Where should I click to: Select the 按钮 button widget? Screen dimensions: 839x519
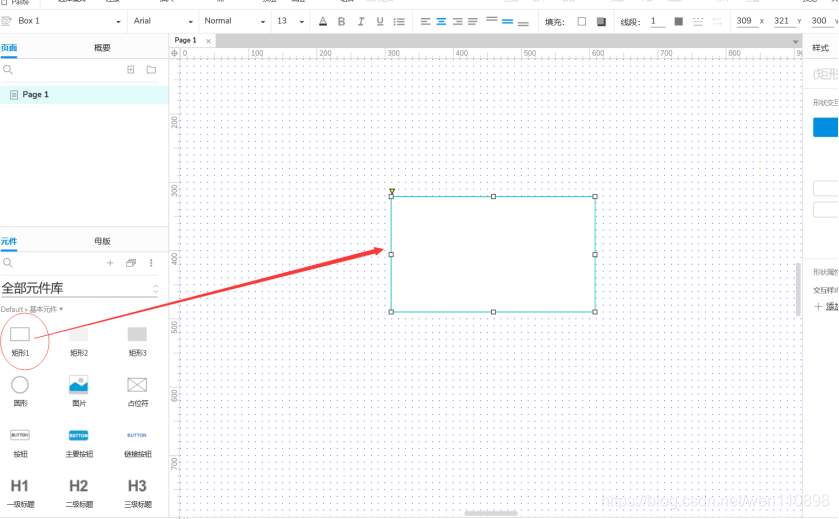[x=20, y=443]
